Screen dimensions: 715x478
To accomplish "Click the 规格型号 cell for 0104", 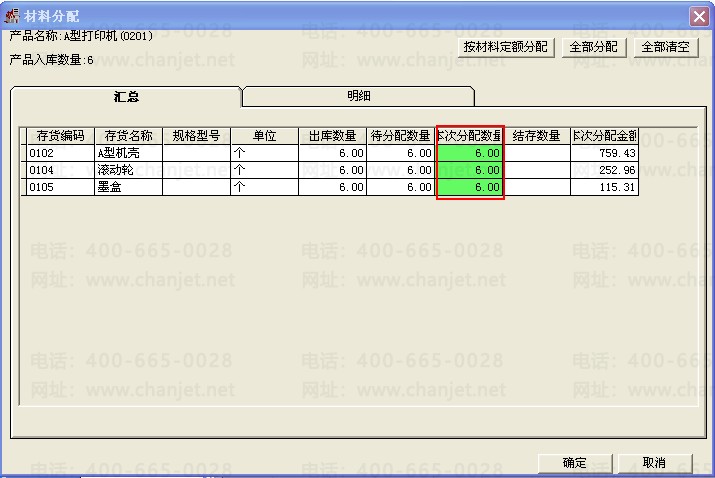I will click(197, 170).
